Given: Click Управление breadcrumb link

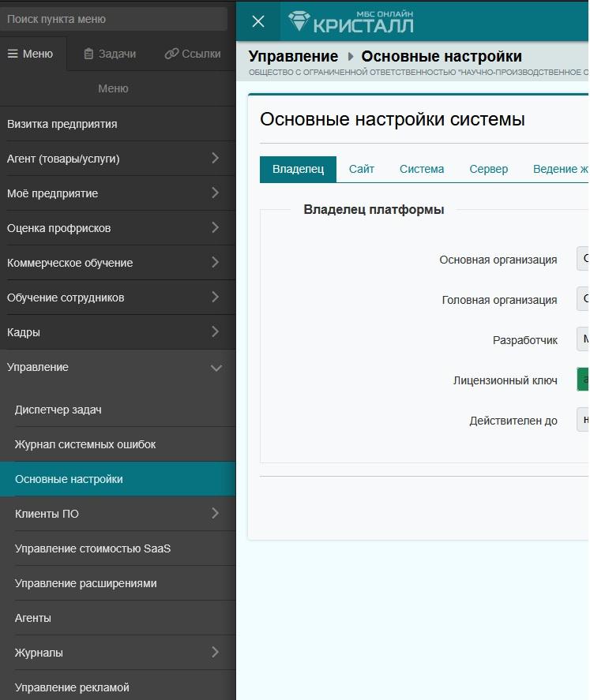Looking at the screenshot, I should point(293,57).
